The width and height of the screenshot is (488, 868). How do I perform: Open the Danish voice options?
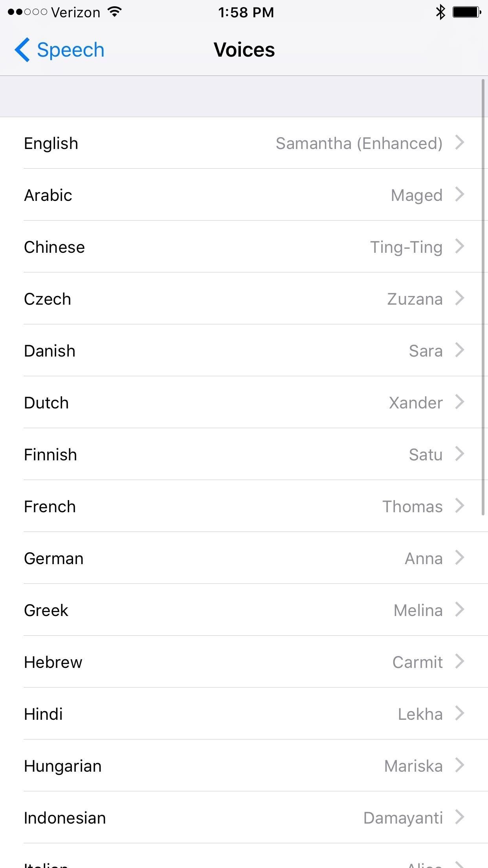(x=244, y=351)
